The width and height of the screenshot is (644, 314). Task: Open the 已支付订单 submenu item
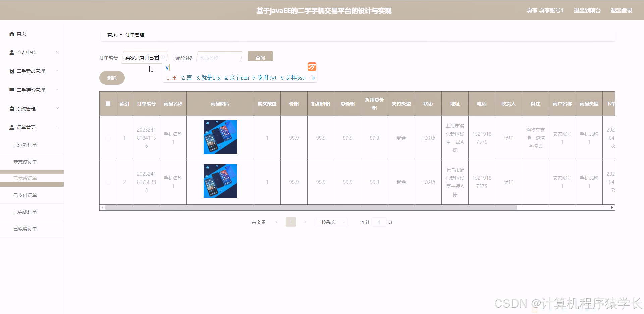click(32, 195)
